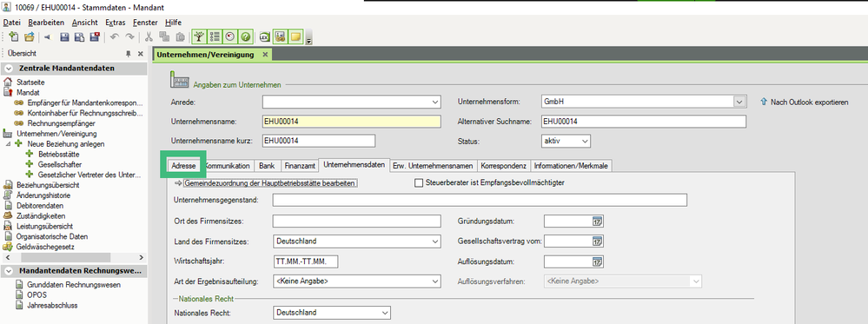Open the Hilfe menu
The image size is (868, 324).
tap(173, 23)
